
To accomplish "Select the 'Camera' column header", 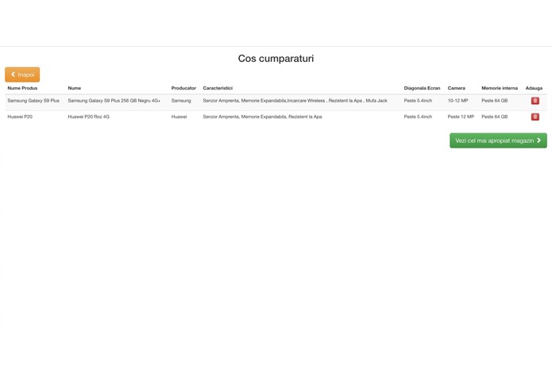I will pyautogui.click(x=456, y=88).
